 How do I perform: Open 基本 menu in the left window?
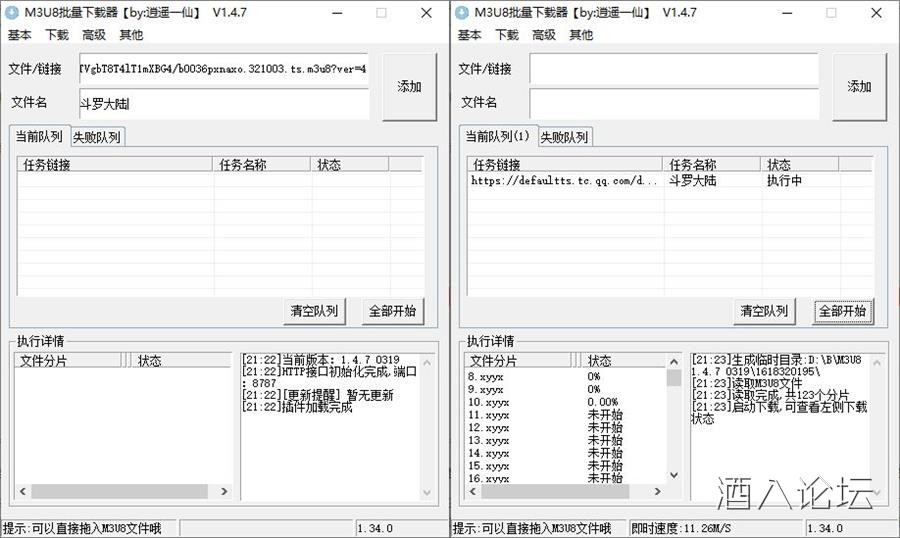click(19, 35)
